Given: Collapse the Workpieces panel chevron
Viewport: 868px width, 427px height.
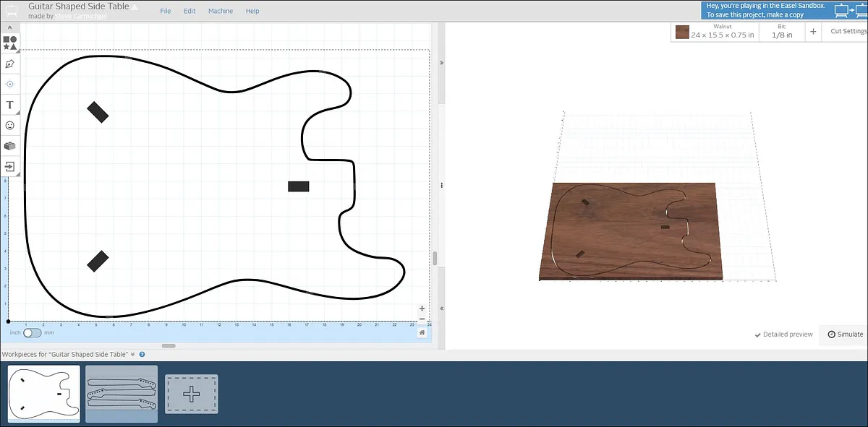Looking at the screenshot, I should [x=133, y=354].
